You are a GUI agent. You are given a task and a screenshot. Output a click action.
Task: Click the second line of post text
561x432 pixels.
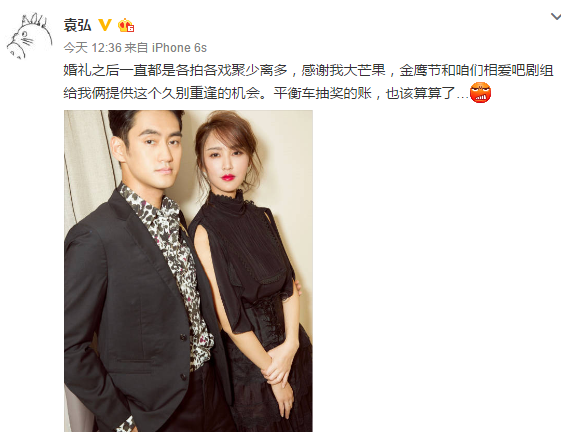pos(266,93)
